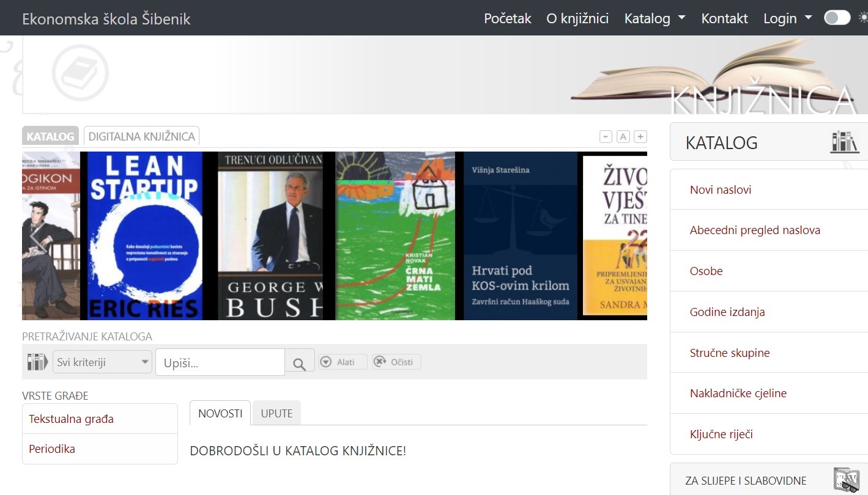Click the blind and visually impaired icon
This screenshot has height=495, width=868.
pos(846,480)
